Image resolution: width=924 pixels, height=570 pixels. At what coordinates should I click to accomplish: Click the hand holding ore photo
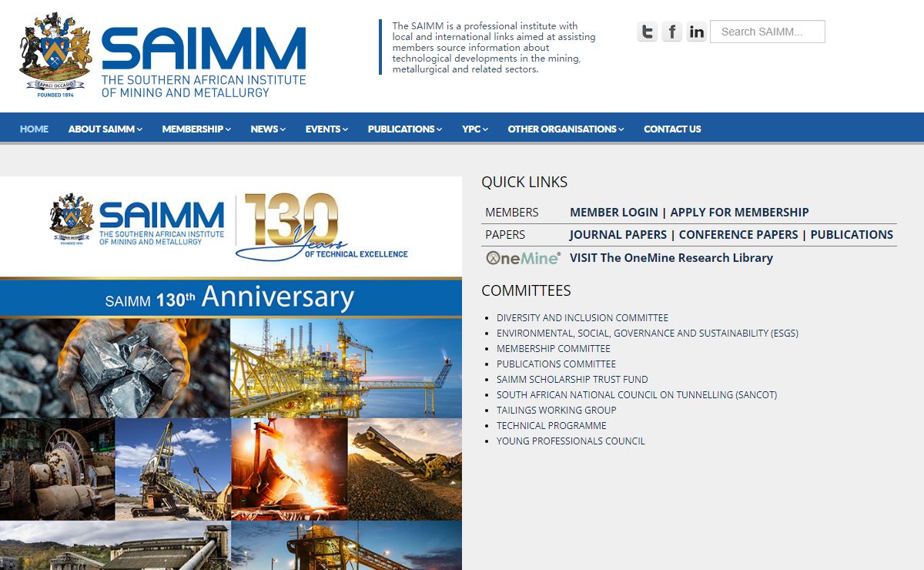pyautogui.click(x=115, y=367)
